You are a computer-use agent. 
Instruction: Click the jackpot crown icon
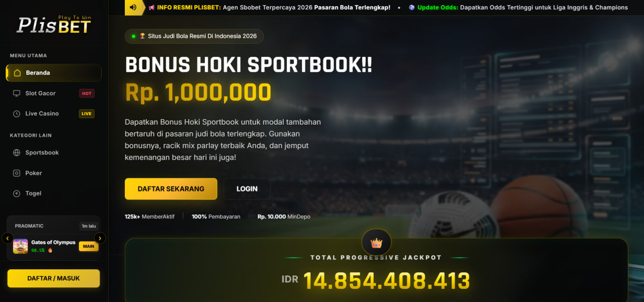376,243
